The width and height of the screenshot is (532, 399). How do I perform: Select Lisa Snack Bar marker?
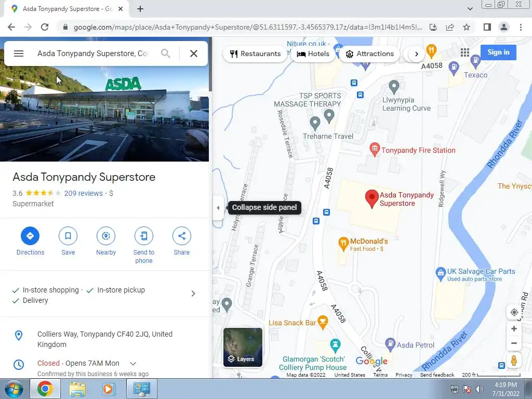323,322
